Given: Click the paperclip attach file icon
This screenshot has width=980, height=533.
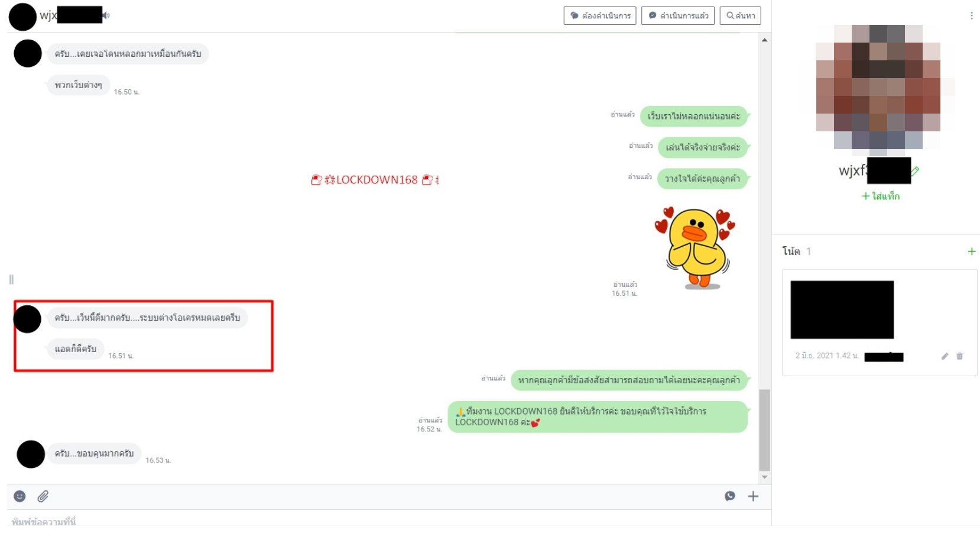Looking at the screenshot, I should click(43, 496).
